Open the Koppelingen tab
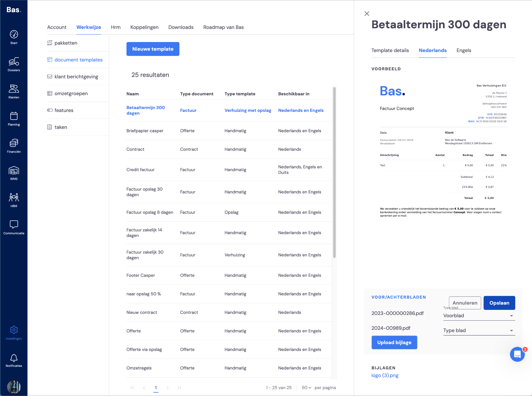532x396 pixels. point(144,27)
